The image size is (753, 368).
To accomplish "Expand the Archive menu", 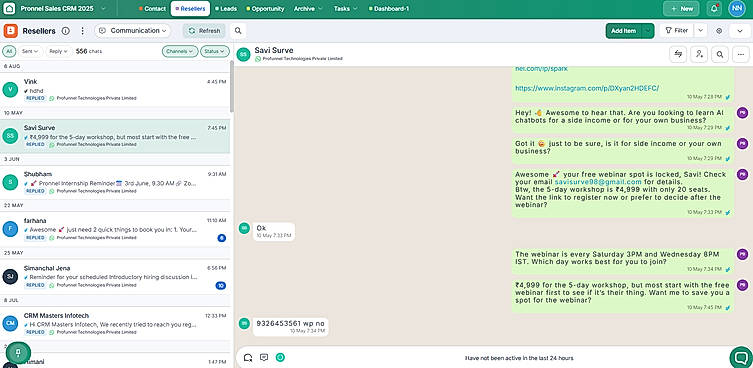I will [308, 9].
